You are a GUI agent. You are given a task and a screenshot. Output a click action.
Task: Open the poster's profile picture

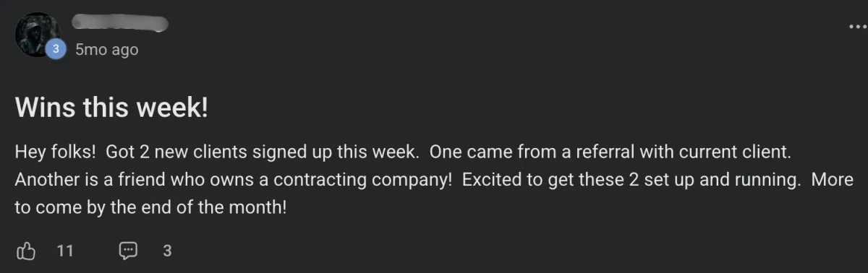[38, 34]
